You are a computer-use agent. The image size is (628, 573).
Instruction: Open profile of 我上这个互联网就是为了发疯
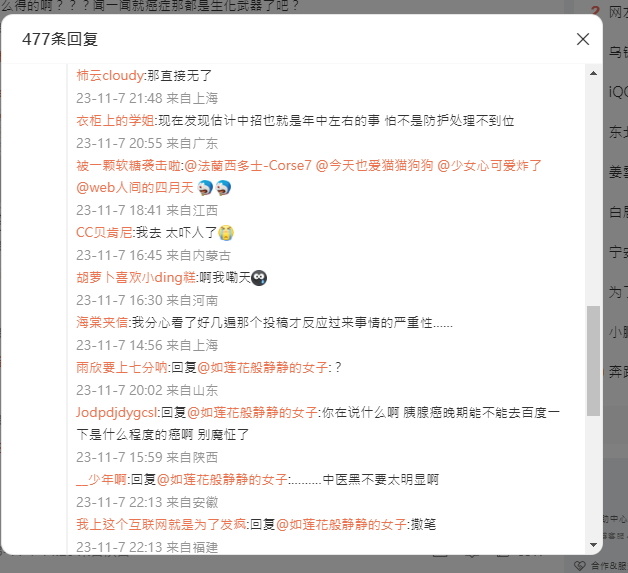point(161,524)
